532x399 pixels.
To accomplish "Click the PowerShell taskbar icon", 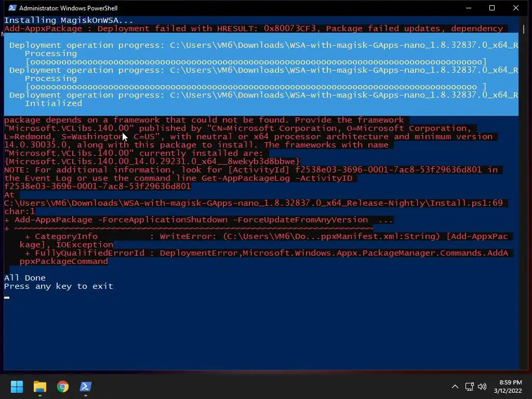I will (x=86, y=387).
